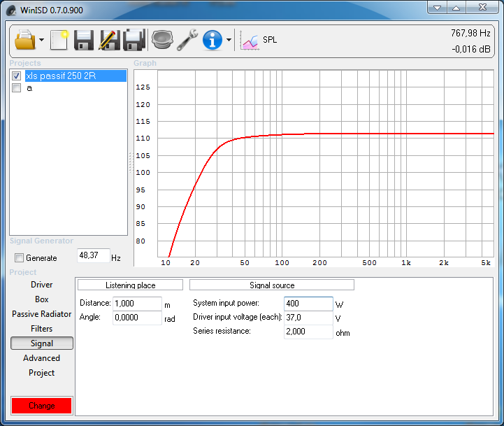Click the 767,98 Hz cursor readout
Image resolution: width=504 pixels, height=426 pixels.
point(470,33)
